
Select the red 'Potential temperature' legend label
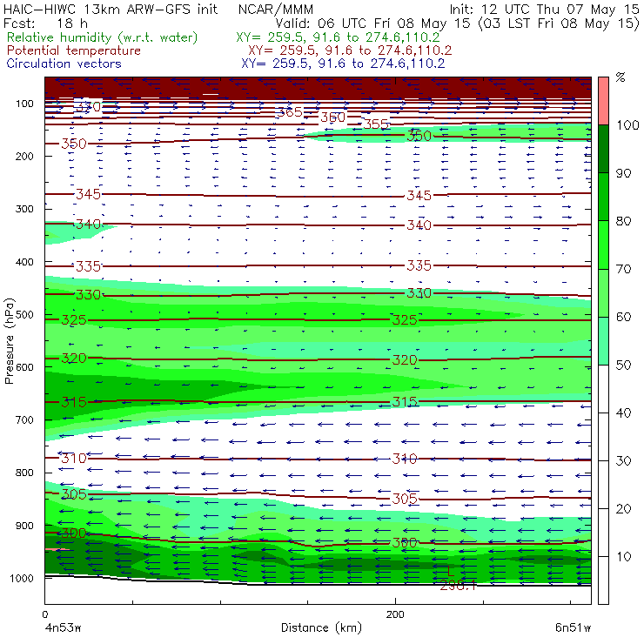pyautogui.click(x=73, y=50)
